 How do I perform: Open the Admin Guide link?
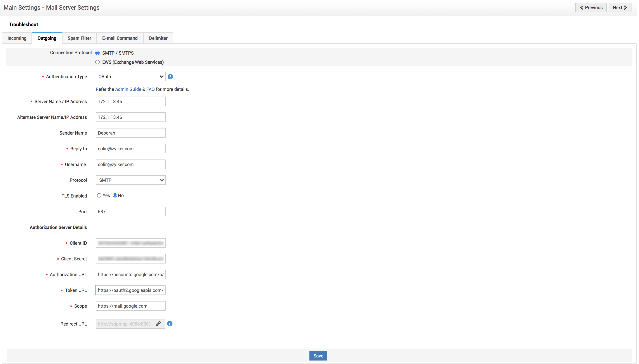(x=128, y=89)
